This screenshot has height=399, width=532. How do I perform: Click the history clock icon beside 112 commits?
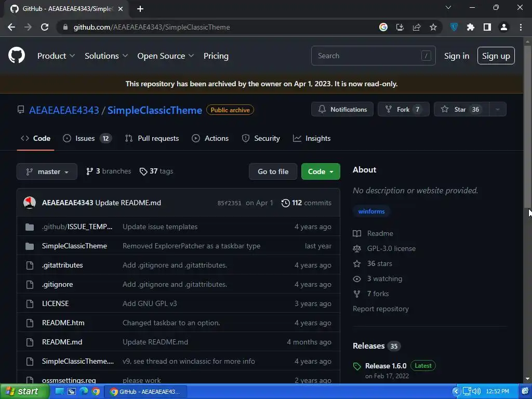click(x=285, y=203)
